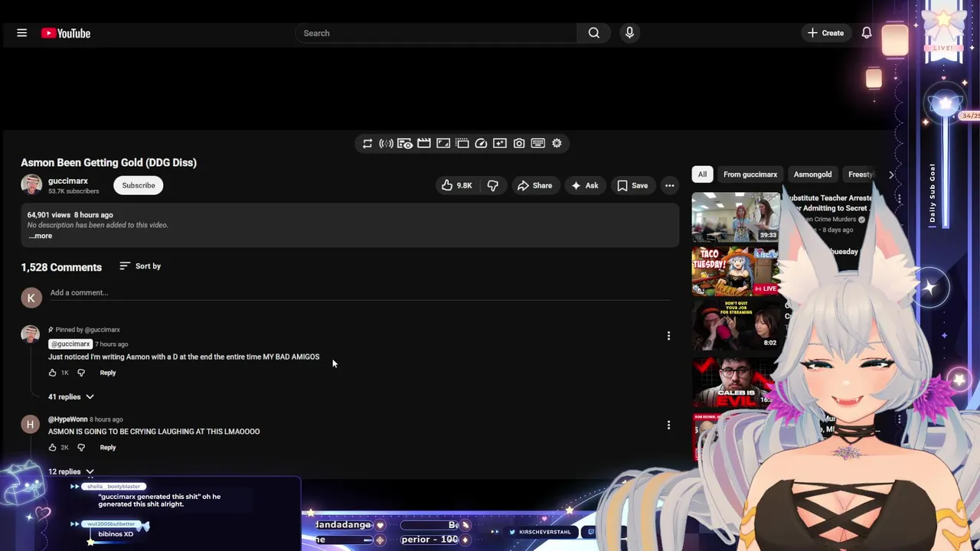Open the notifications bell

[x=867, y=33]
